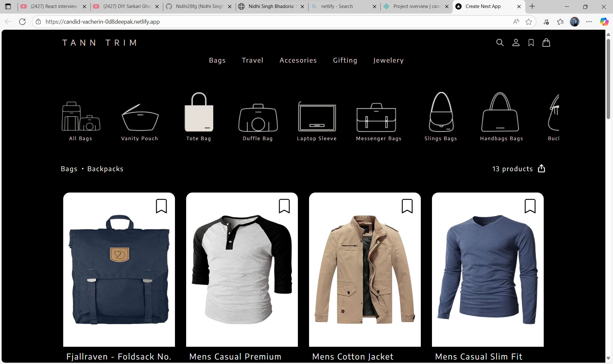Open the Bags navigation menu

pos(217,60)
